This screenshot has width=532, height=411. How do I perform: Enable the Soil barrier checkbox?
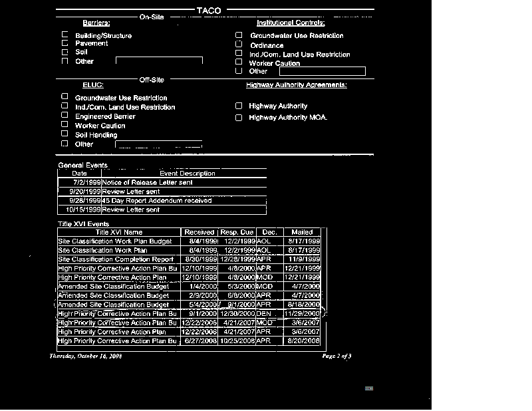pyautogui.click(x=65, y=52)
